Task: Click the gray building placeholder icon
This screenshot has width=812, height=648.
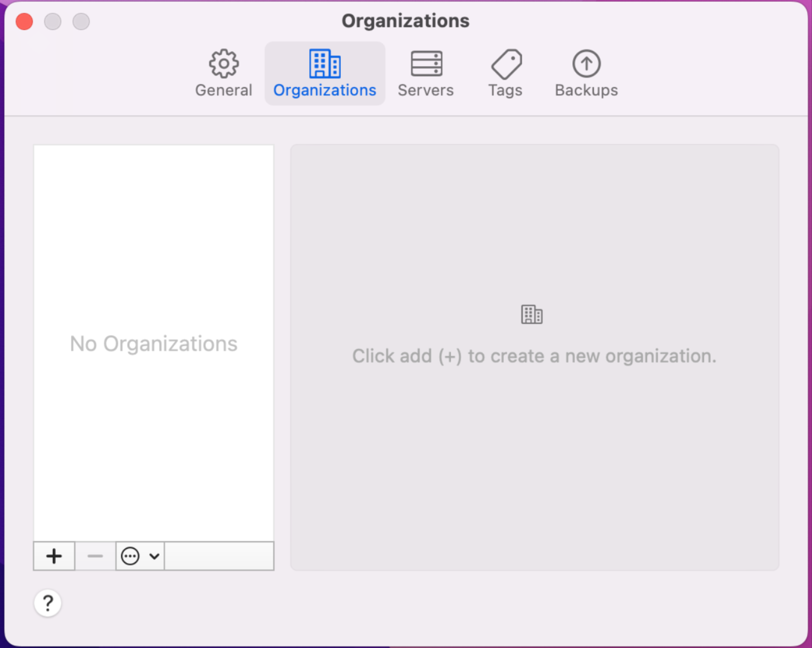Action: coord(532,314)
